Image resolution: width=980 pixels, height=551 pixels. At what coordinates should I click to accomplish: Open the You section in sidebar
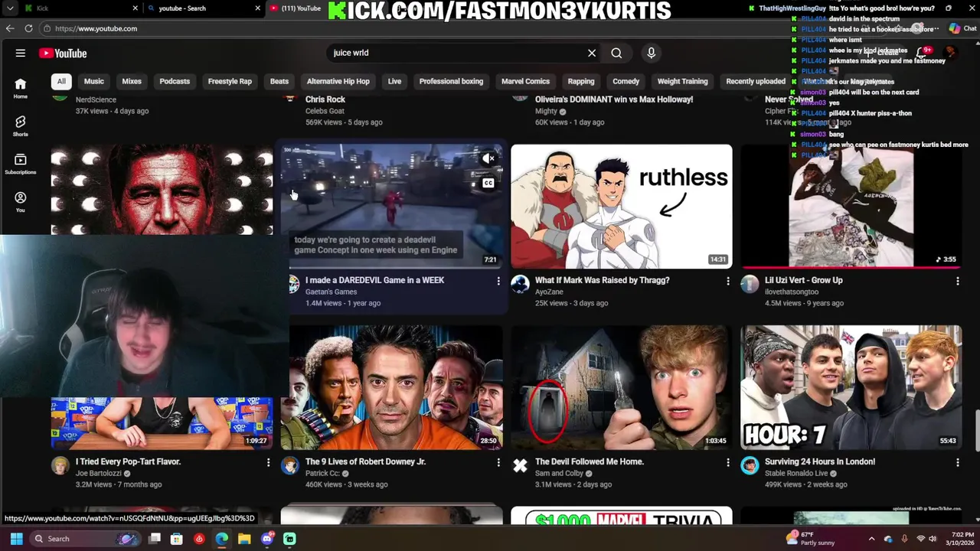(x=21, y=201)
